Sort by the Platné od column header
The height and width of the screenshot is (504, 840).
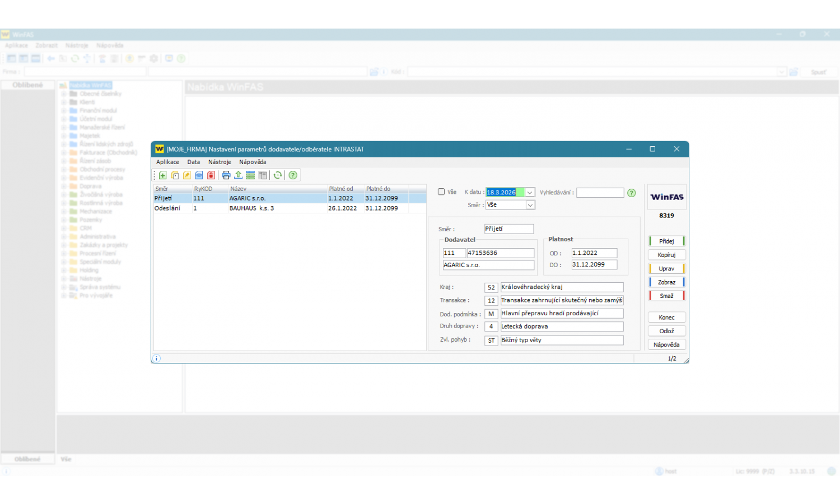pyautogui.click(x=341, y=189)
